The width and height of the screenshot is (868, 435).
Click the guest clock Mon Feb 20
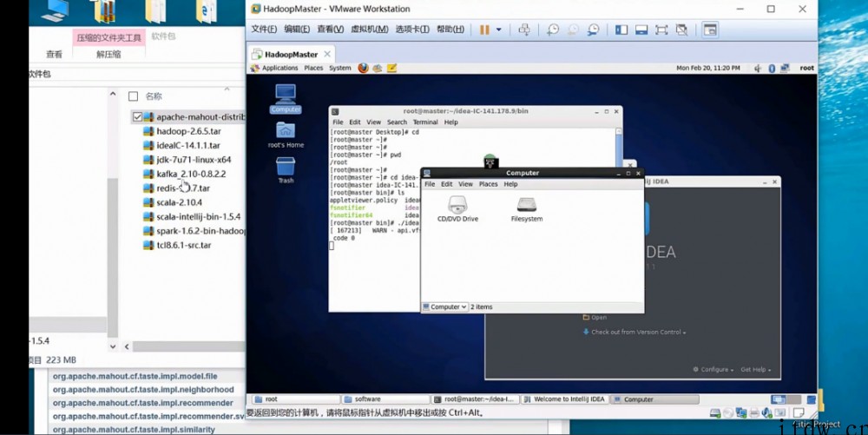pyautogui.click(x=708, y=68)
